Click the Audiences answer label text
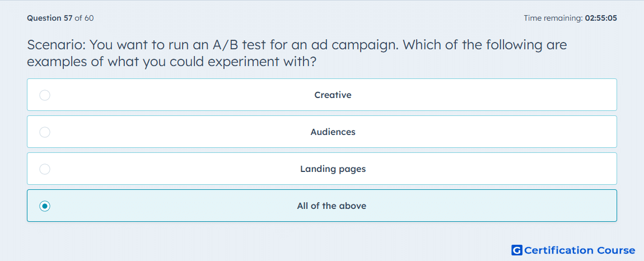644x261 pixels. 333,132
